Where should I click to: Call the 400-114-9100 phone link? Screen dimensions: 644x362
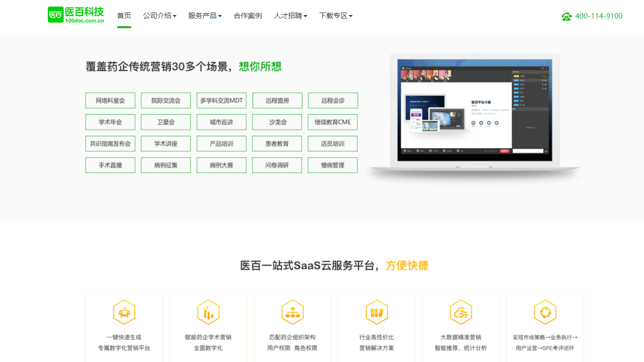coord(599,16)
